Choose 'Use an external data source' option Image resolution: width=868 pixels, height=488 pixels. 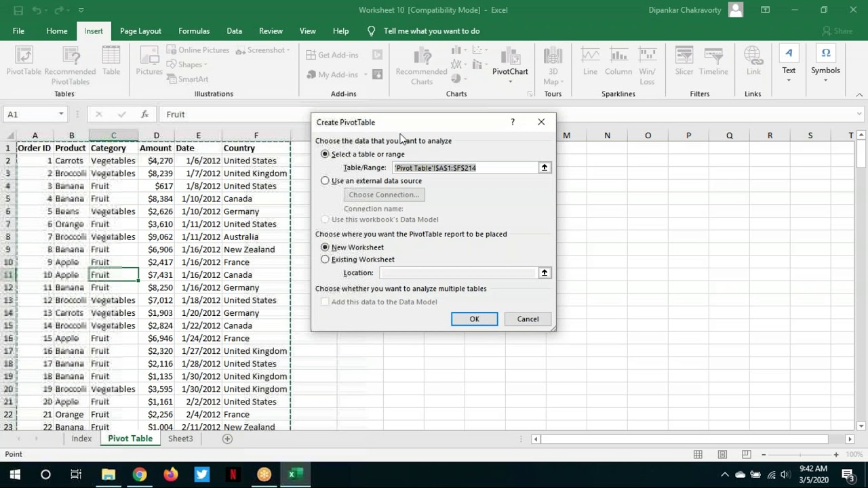coord(325,181)
